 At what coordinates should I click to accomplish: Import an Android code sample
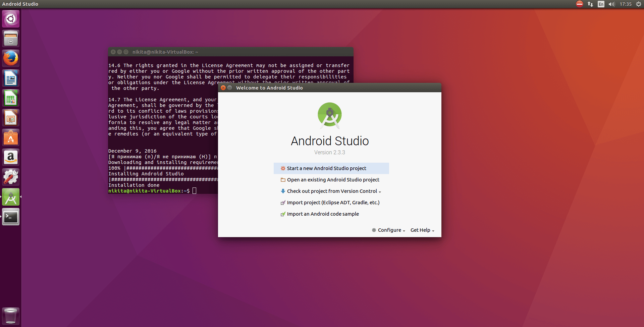point(331,214)
